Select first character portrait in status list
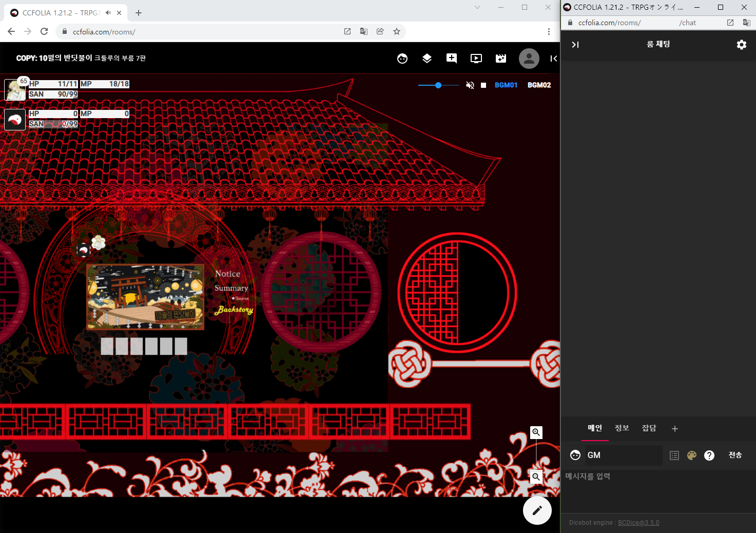Image resolution: width=756 pixels, height=533 pixels. click(15, 90)
